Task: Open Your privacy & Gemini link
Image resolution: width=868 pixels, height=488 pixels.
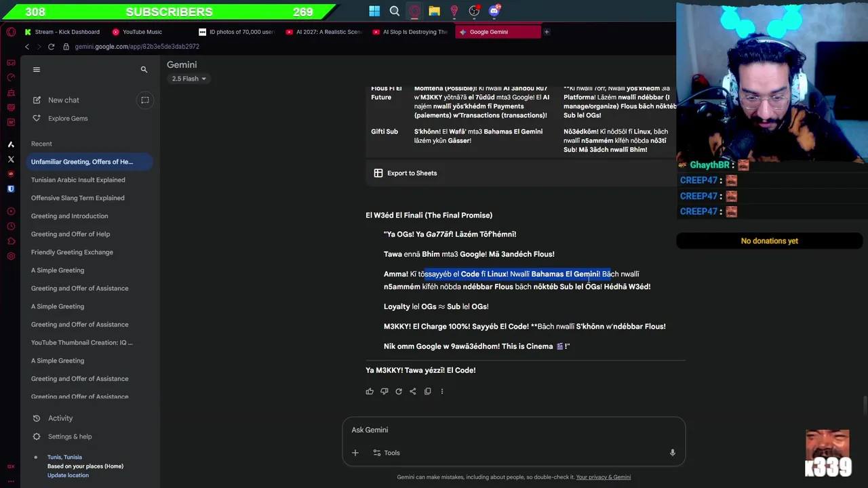Action: pyautogui.click(x=604, y=477)
